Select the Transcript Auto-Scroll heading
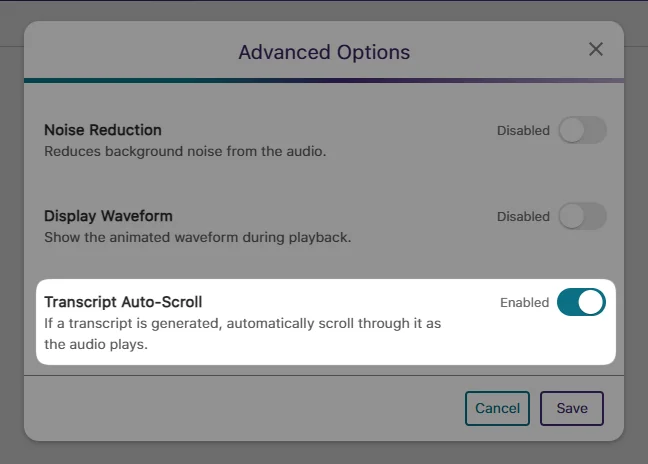The width and height of the screenshot is (648, 464). [123, 302]
